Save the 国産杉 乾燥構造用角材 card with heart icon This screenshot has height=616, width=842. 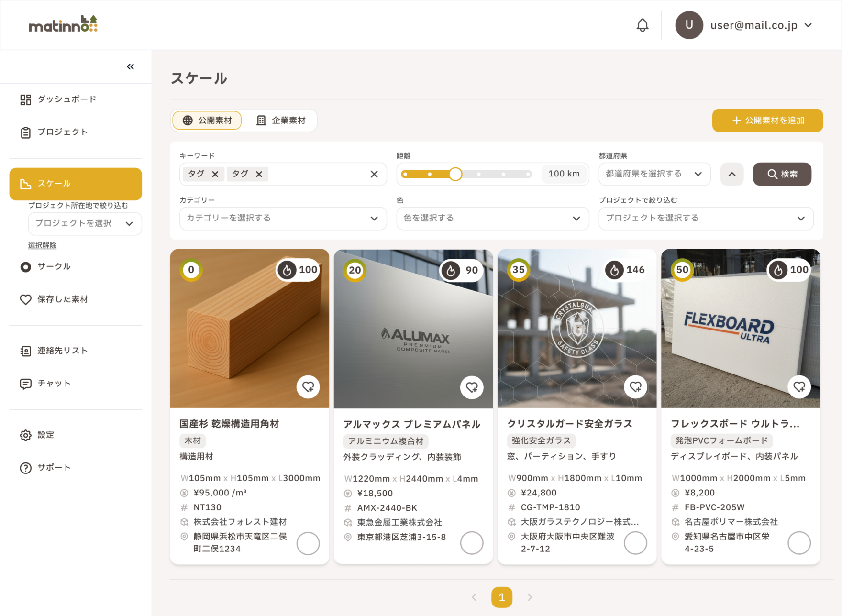(308, 387)
